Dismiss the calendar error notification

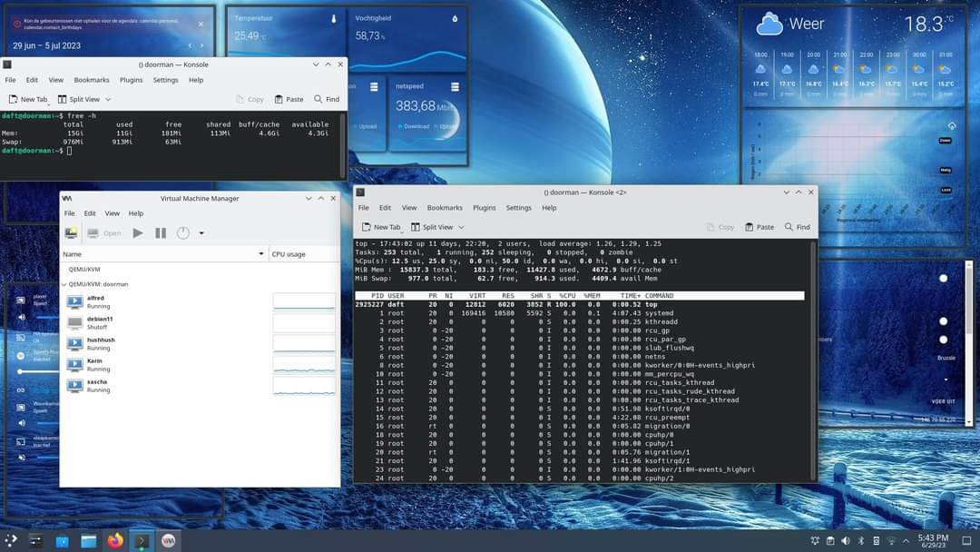201,24
